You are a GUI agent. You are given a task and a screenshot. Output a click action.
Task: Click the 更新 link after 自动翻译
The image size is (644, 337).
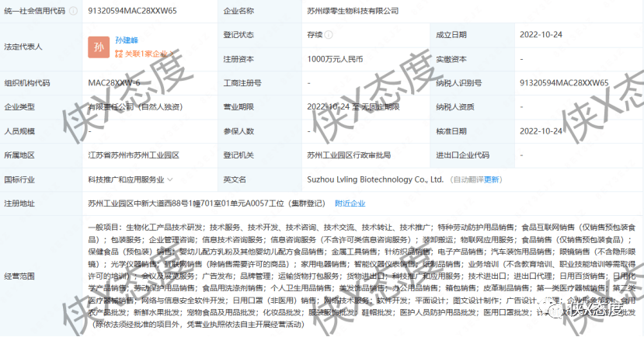click(491, 179)
